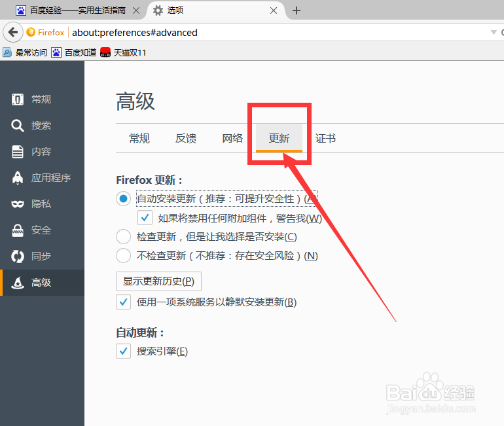This screenshot has height=426, width=504.
Task: Open the 天猫双11 bookmark
Action: click(123, 52)
